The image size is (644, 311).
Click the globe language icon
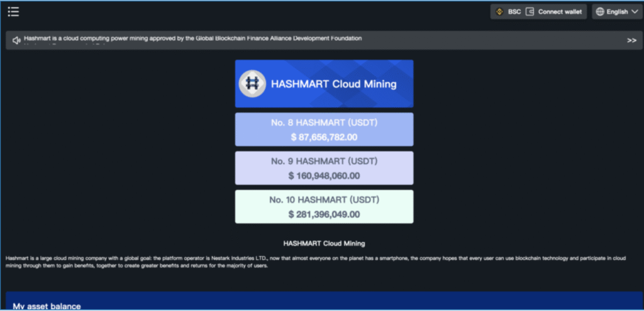click(x=599, y=12)
